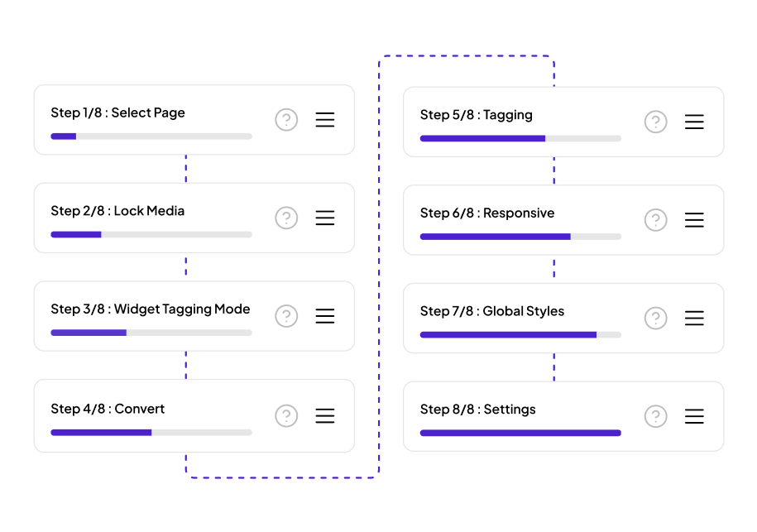Click the Step 8/8 : Settings title
This screenshot has width=757, height=532.
point(478,410)
